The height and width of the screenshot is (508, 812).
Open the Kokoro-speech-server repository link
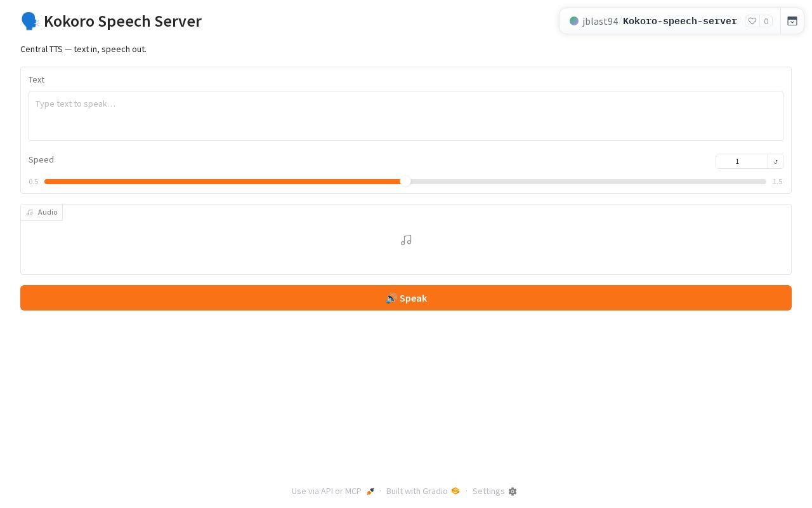(x=680, y=21)
